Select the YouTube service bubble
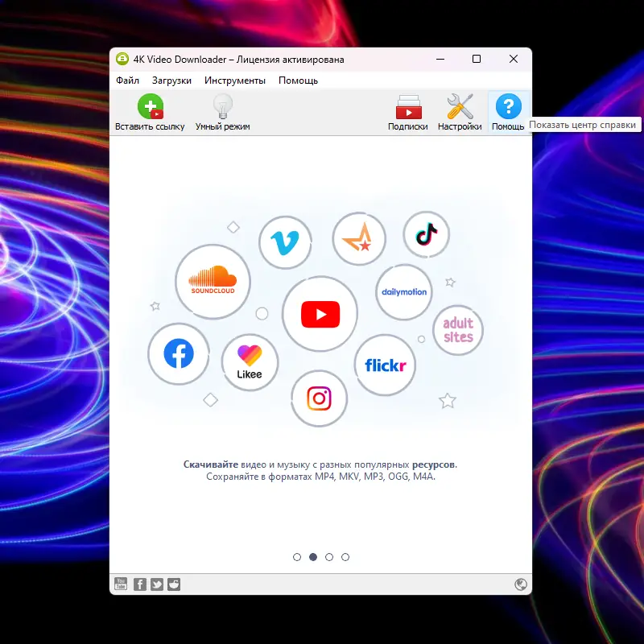This screenshot has height=644, width=644. [320, 314]
